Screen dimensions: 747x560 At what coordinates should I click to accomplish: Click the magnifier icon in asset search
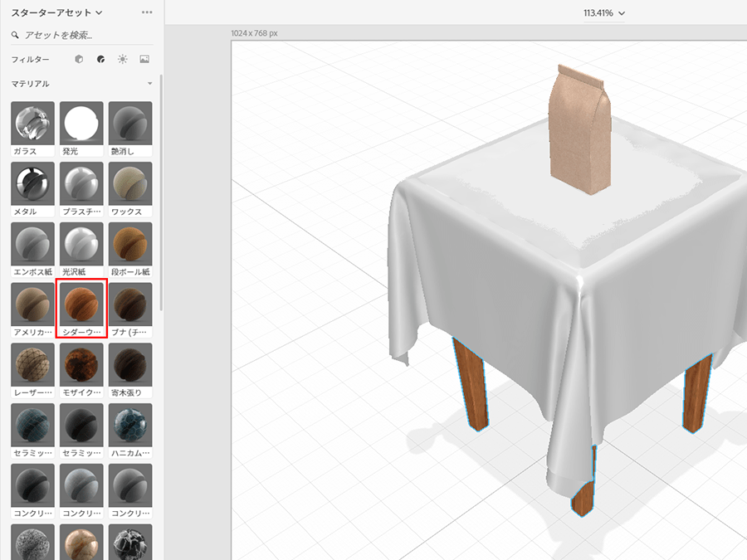pos(16,36)
